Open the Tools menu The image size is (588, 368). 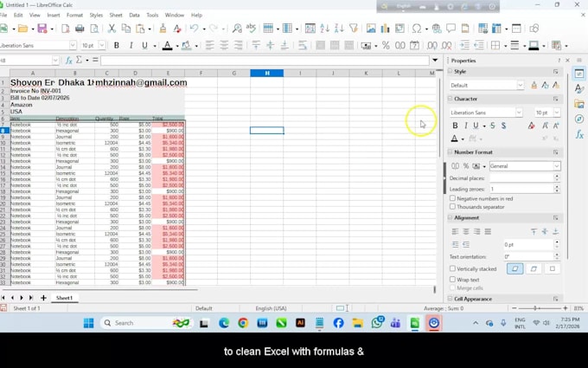(x=152, y=15)
